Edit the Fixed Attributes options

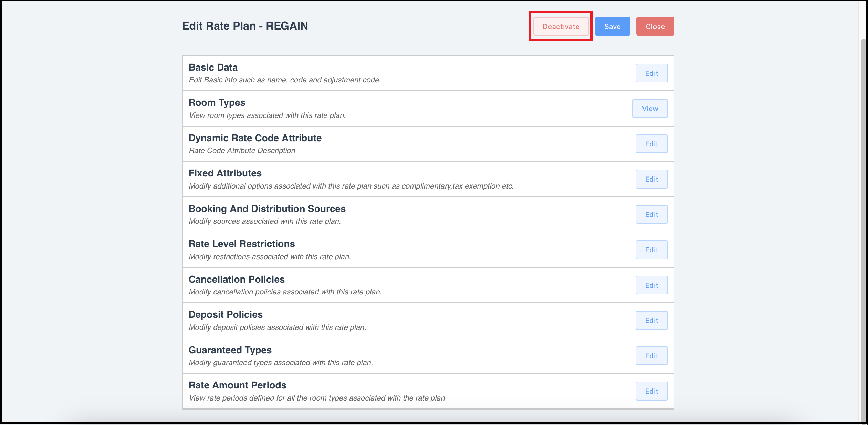pos(651,179)
